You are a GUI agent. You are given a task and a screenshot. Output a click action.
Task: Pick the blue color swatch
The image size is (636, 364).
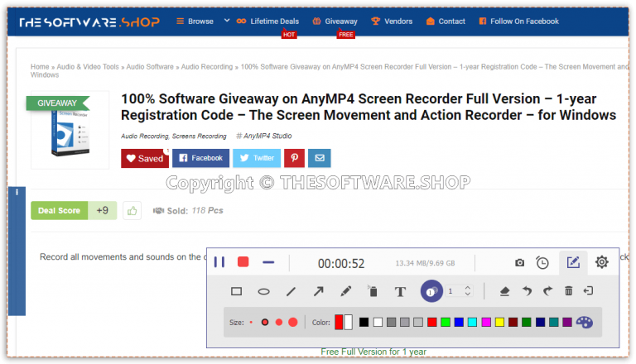459,323
